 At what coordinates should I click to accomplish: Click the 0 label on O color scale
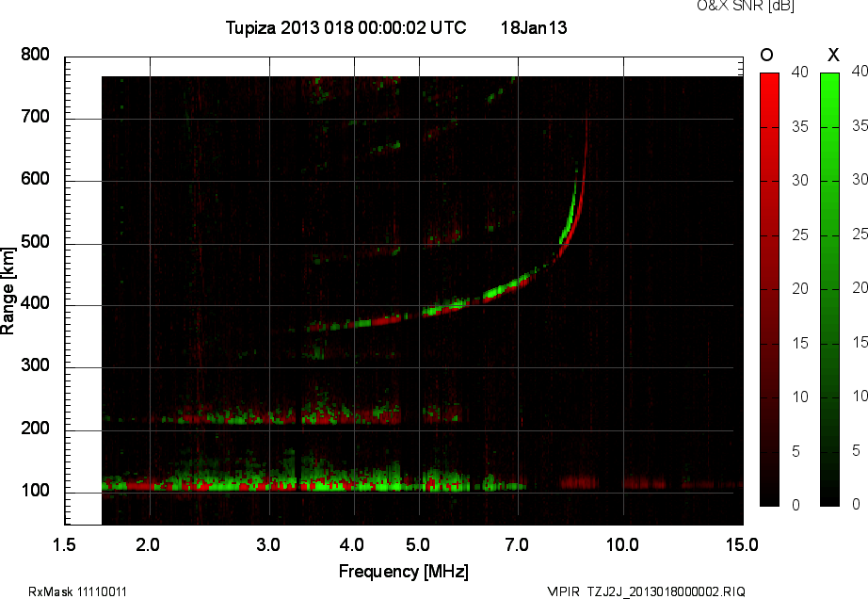point(796,505)
